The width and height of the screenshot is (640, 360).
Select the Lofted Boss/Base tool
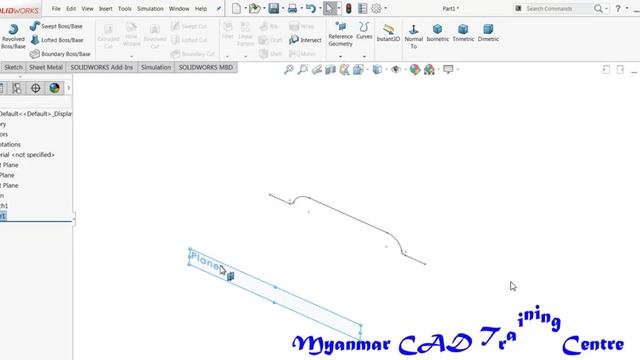point(56,40)
